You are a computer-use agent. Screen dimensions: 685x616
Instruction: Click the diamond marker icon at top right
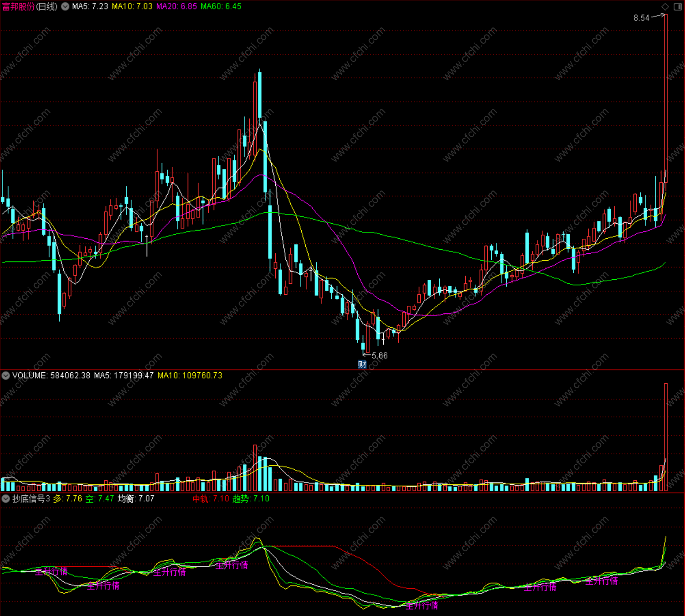pyautogui.click(x=665, y=6)
